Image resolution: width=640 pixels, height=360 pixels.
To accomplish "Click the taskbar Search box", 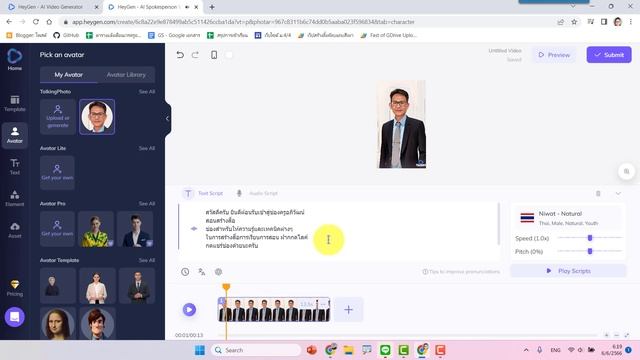I will (x=256, y=350).
